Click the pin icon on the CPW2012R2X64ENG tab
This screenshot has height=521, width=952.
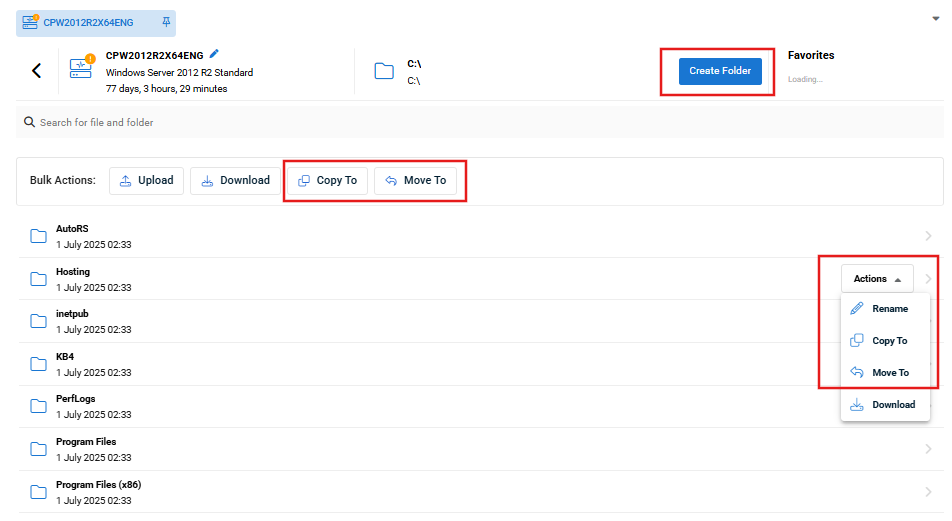tap(166, 22)
